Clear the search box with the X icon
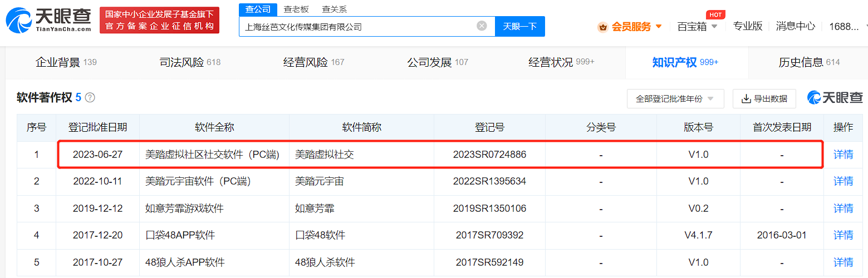Image resolution: width=868 pixels, height=278 pixels. [x=482, y=26]
